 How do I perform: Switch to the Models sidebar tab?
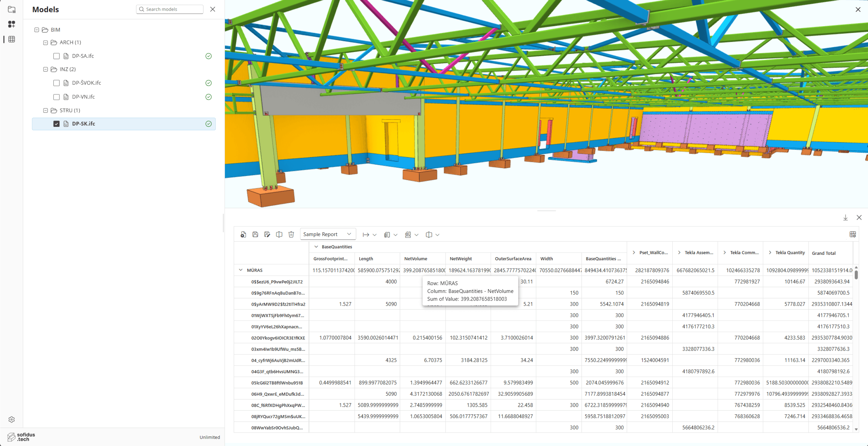tap(11, 24)
